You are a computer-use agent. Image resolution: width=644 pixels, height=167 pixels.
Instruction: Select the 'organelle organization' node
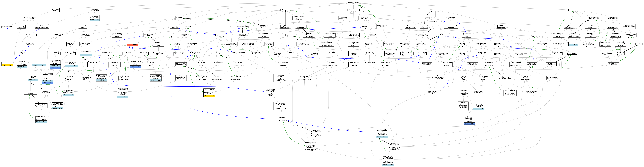292,35
